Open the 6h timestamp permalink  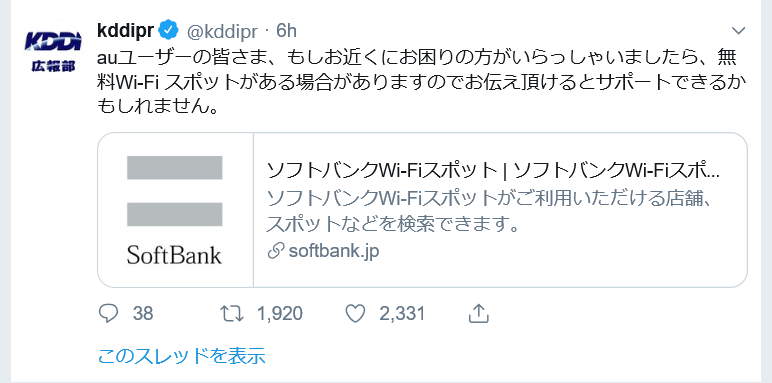pyautogui.click(x=286, y=31)
